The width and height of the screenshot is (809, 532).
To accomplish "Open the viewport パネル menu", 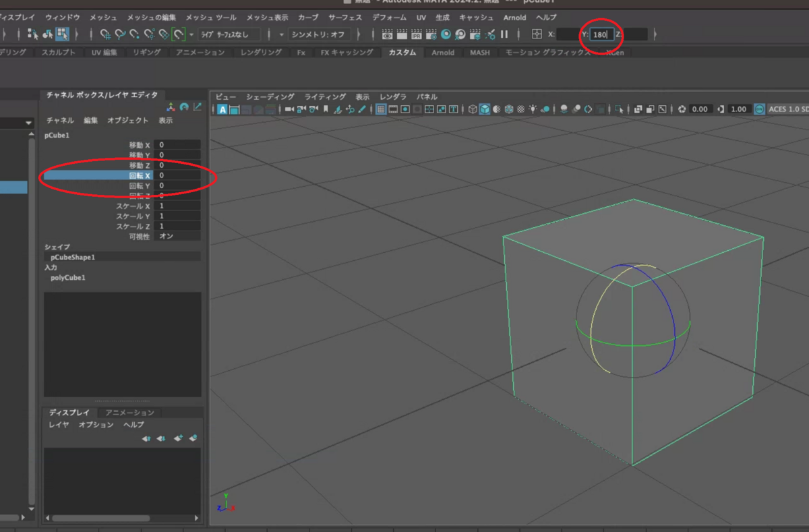I will pyautogui.click(x=427, y=97).
